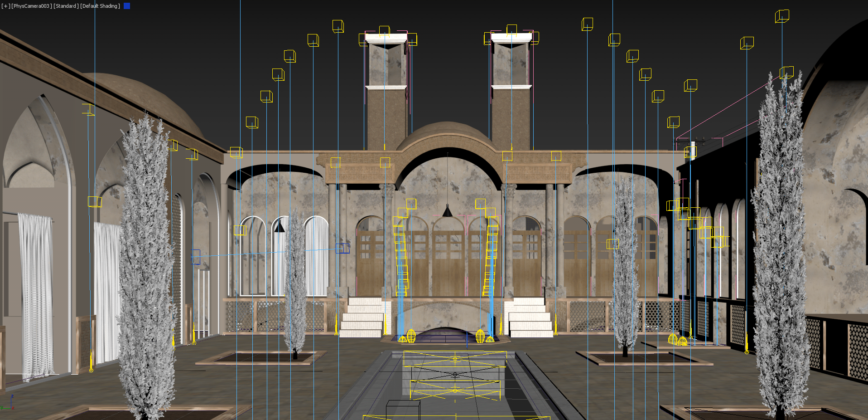Select the pendant lamp in left window
The image size is (868, 420).
(x=280, y=226)
